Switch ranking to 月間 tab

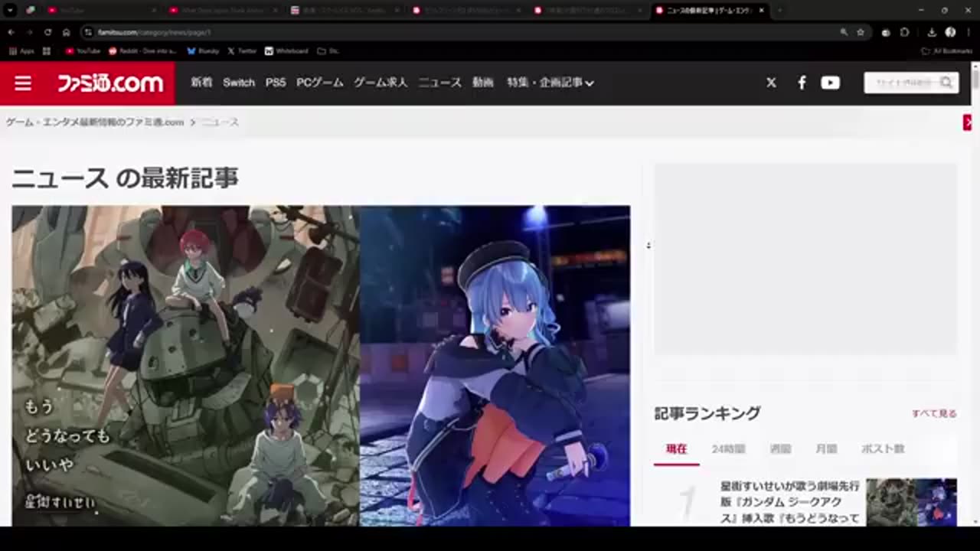pyautogui.click(x=826, y=449)
